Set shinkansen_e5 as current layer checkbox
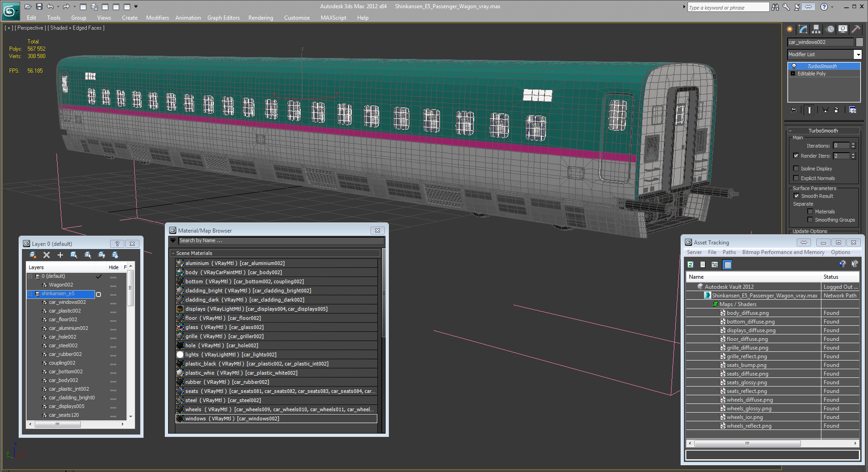 pyautogui.click(x=98, y=294)
